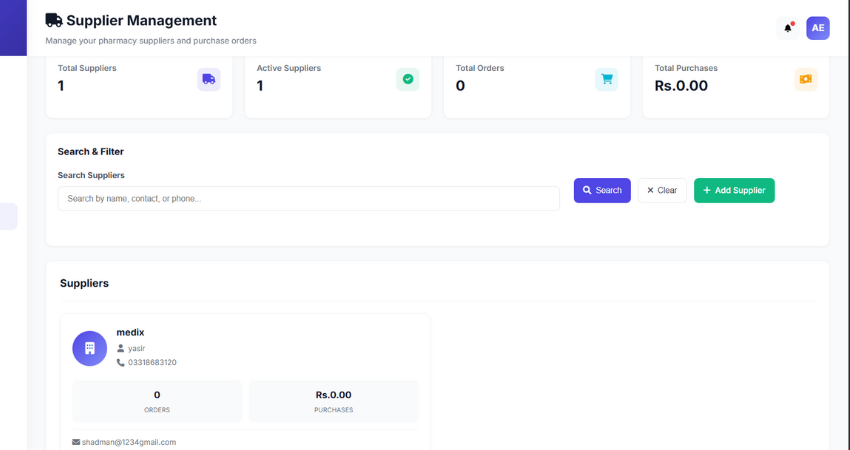
Task: Click the notification bell icon
Action: (788, 28)
